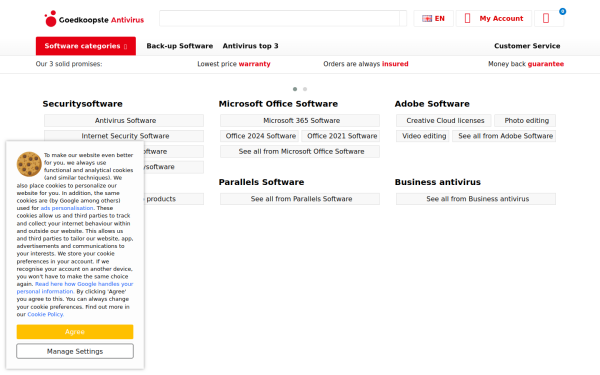
Task: Open Manage Settings for cookies
Action: [75, 351]
